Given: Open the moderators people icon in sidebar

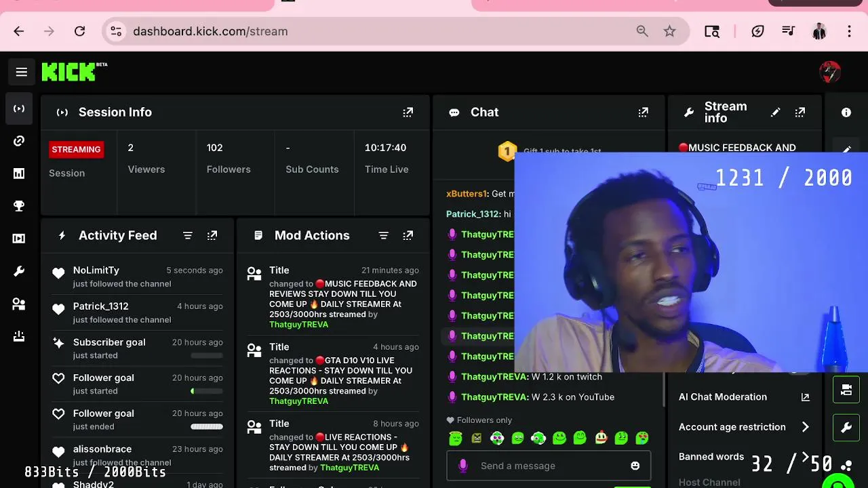Looking at the screenshot, I should coord(19,304).
